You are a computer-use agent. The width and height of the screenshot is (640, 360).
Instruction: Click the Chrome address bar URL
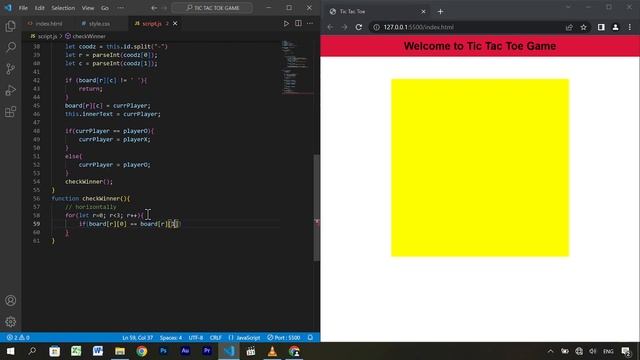tap(418, 27)
